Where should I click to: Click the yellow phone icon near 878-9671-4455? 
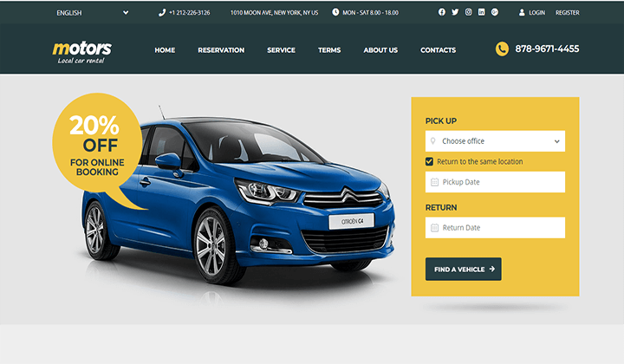(x=502, y=49)
